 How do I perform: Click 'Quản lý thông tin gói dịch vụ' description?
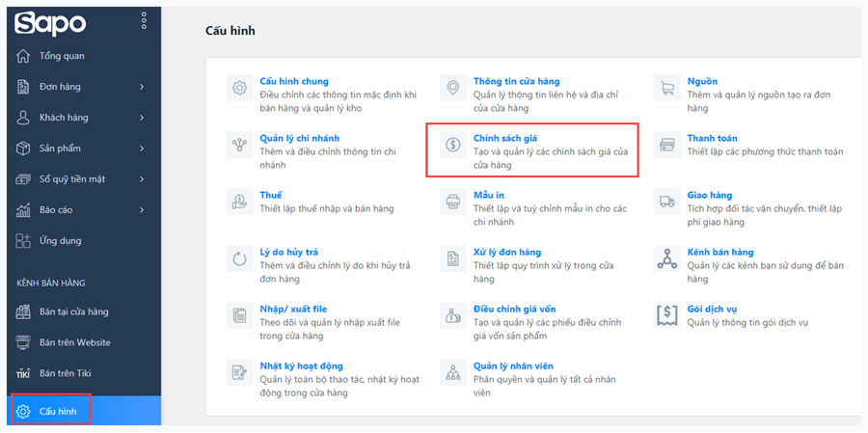pyautogui.click(x=747, y=323)
